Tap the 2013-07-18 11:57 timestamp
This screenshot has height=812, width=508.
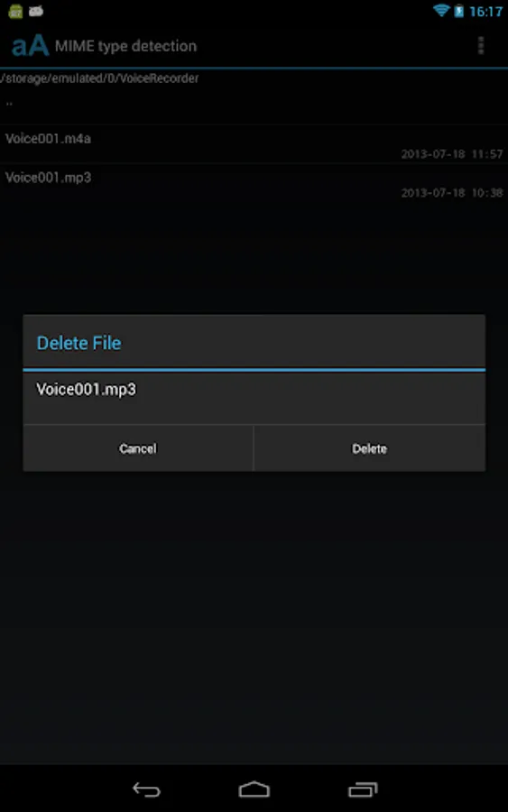click(451, 153)
